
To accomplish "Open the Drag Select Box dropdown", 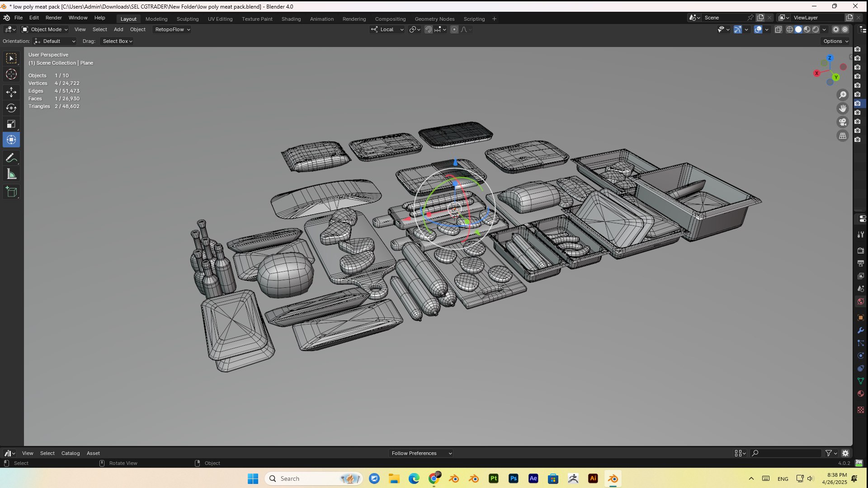I will [117, 41].
